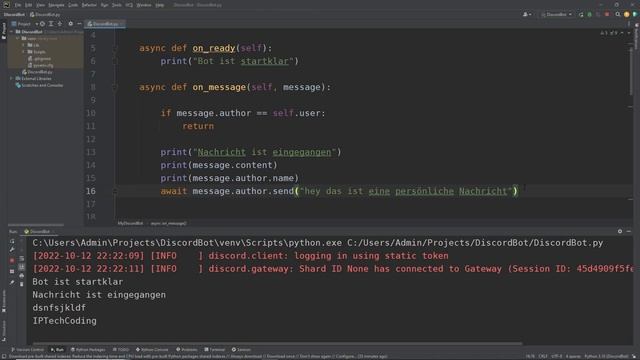Minimize the Run tool window
The height and width of the screenshot is (360, 640).
coord(629,231)
